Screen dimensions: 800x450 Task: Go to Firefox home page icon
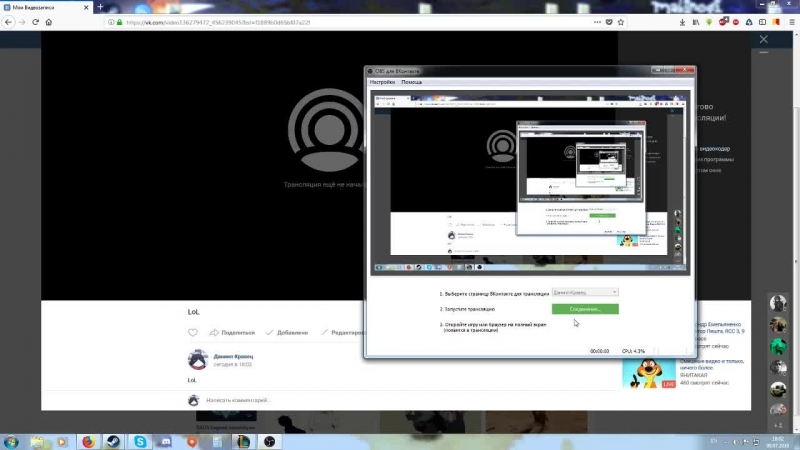pyautogui.click(x=48, y=21)
